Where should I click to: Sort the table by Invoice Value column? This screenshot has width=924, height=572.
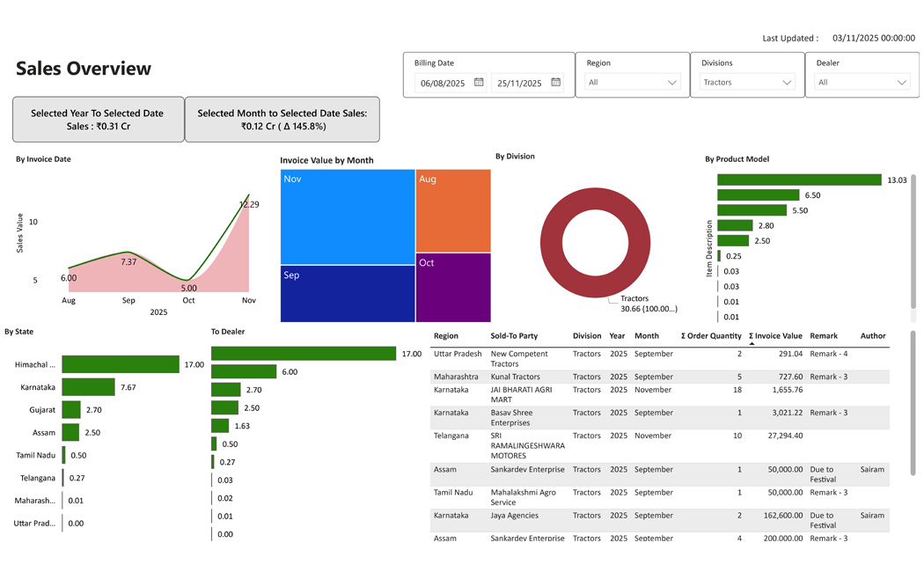pos(777,336)
